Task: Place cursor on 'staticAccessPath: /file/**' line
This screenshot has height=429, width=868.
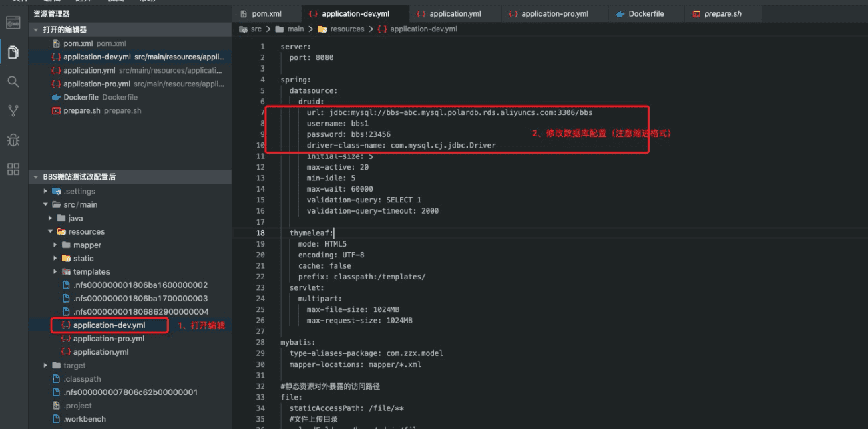Action: [x=346, y=408]
